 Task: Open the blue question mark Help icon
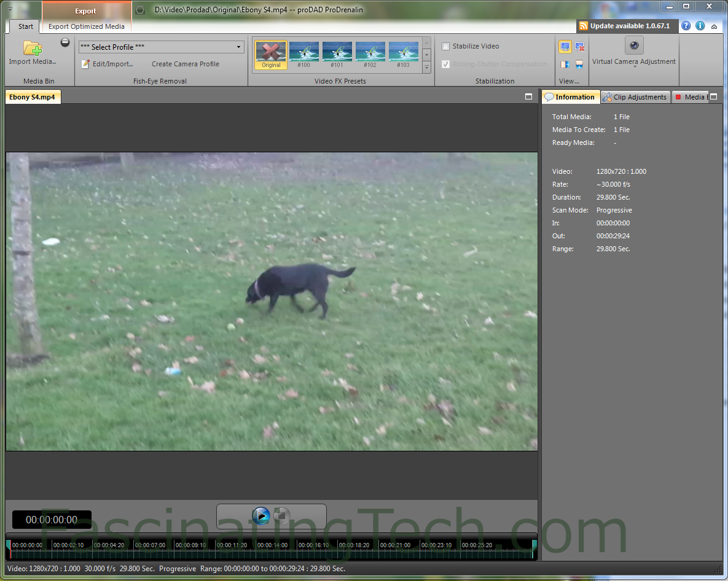click(686, 26)
